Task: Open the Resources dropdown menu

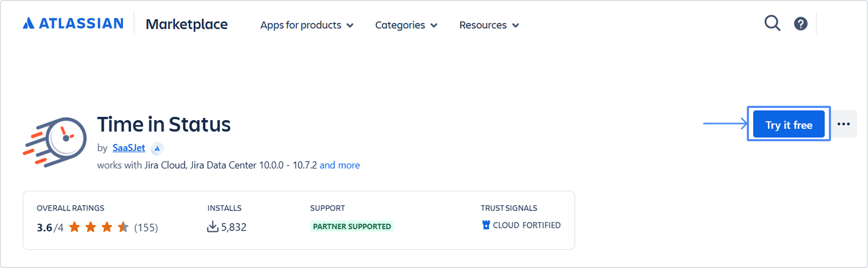Action: tap(489, 25)
